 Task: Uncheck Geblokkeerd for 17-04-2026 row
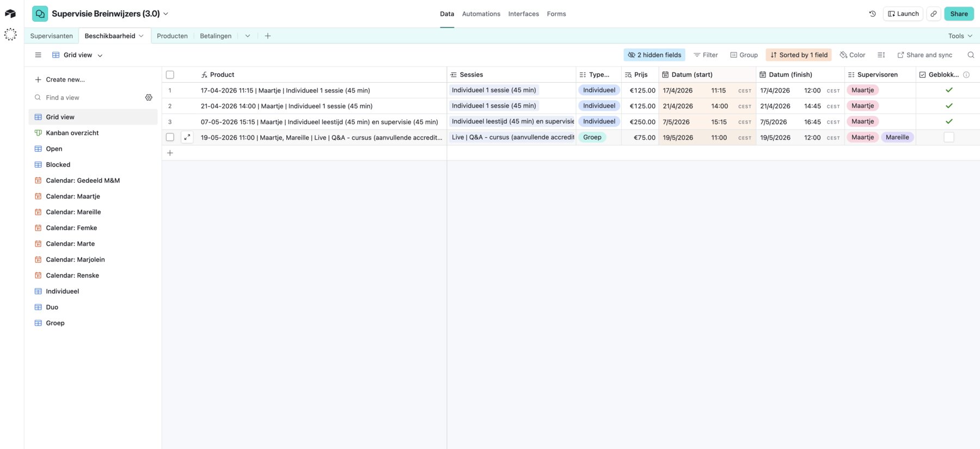point(948,90)
